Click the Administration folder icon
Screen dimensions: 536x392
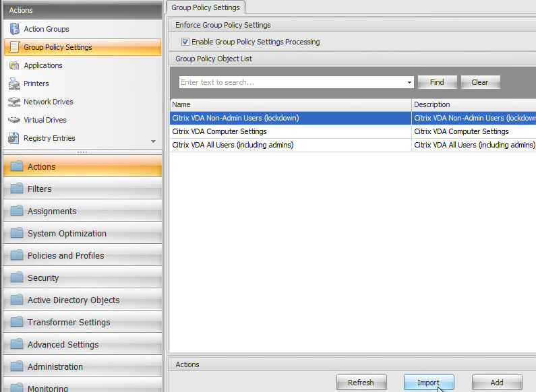click(x=16, y=366)
